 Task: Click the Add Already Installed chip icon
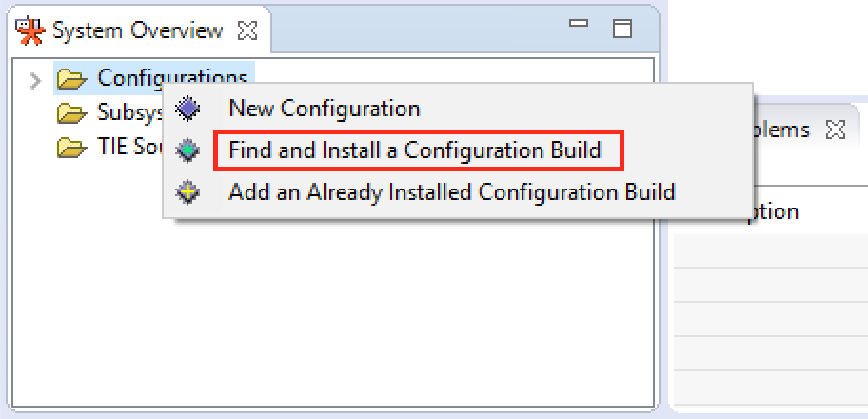pyautogui.click(x=188, y=192)
